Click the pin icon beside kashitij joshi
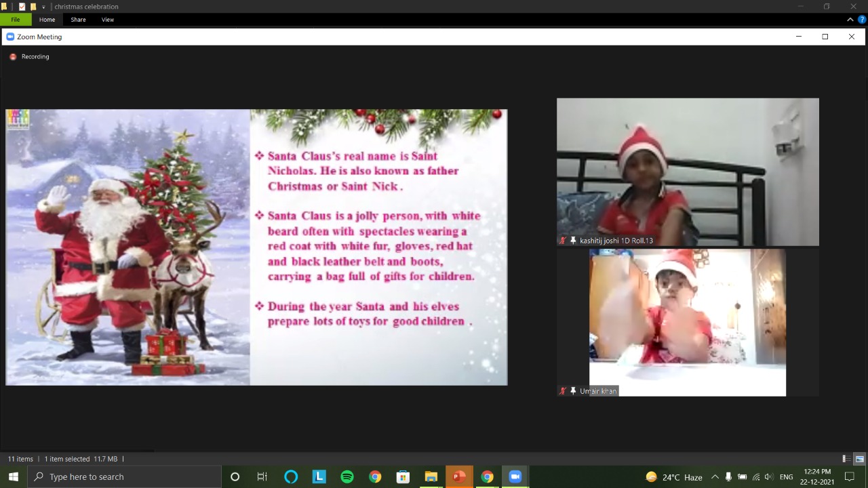The image size is (868, 488). click(573, 241)
